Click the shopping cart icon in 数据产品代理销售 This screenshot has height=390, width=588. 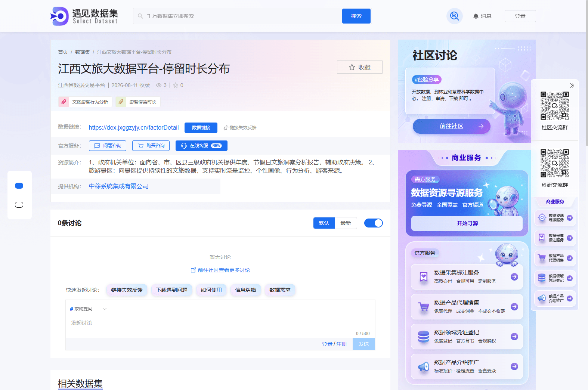coord(424,307)
